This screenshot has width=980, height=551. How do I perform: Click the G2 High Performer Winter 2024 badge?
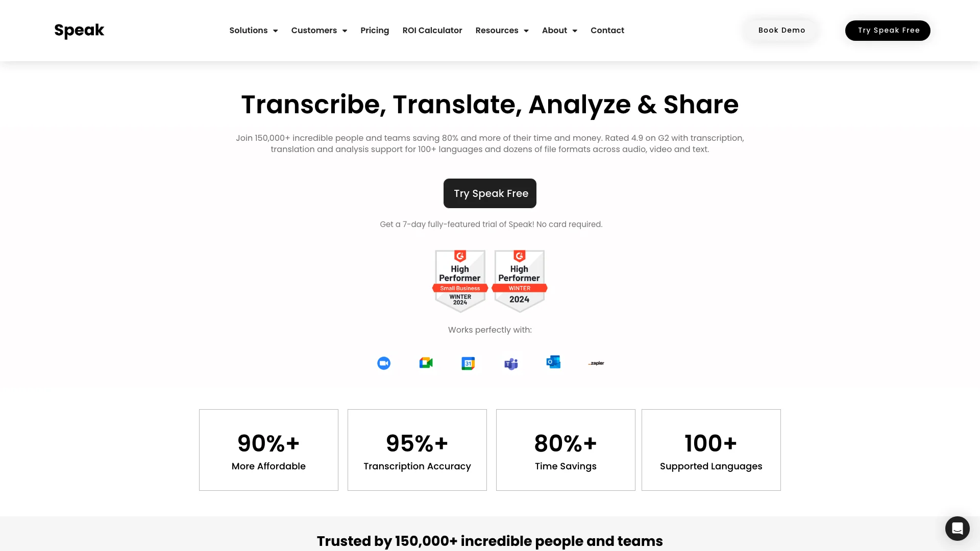click(x=520, y=279)
